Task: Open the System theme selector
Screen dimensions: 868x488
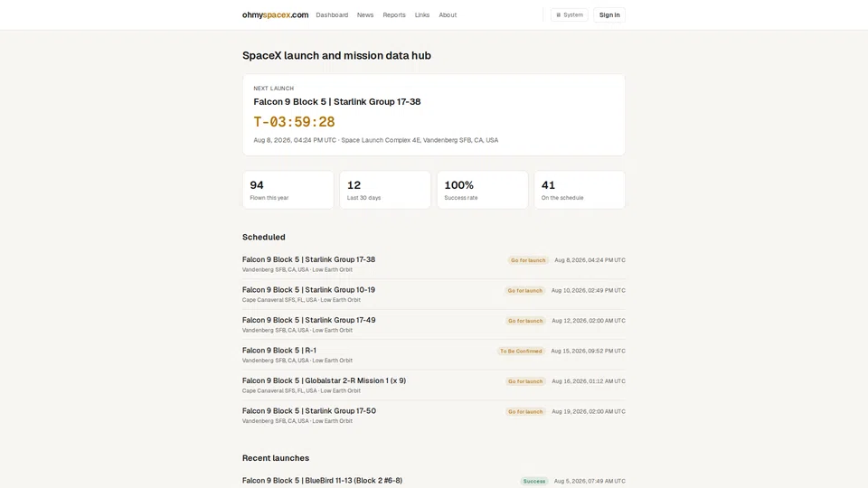Action: pyautogui.click(x=569, y=15)
